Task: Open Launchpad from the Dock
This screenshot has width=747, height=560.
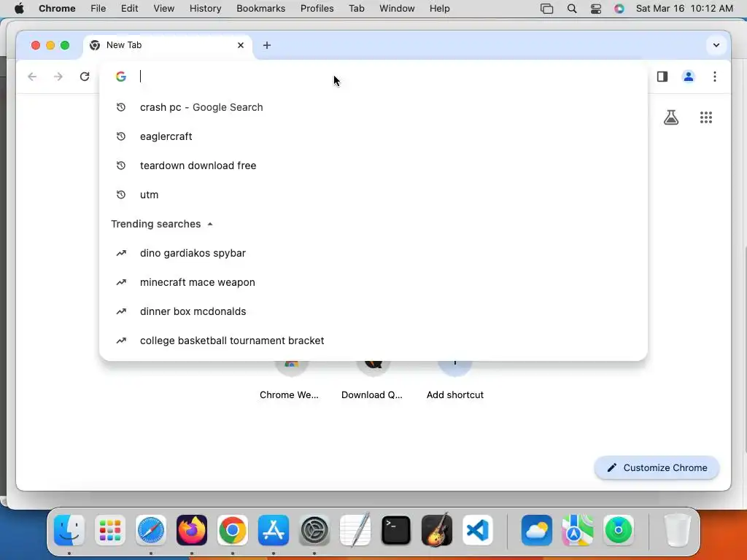Action: tap(110, 530)
